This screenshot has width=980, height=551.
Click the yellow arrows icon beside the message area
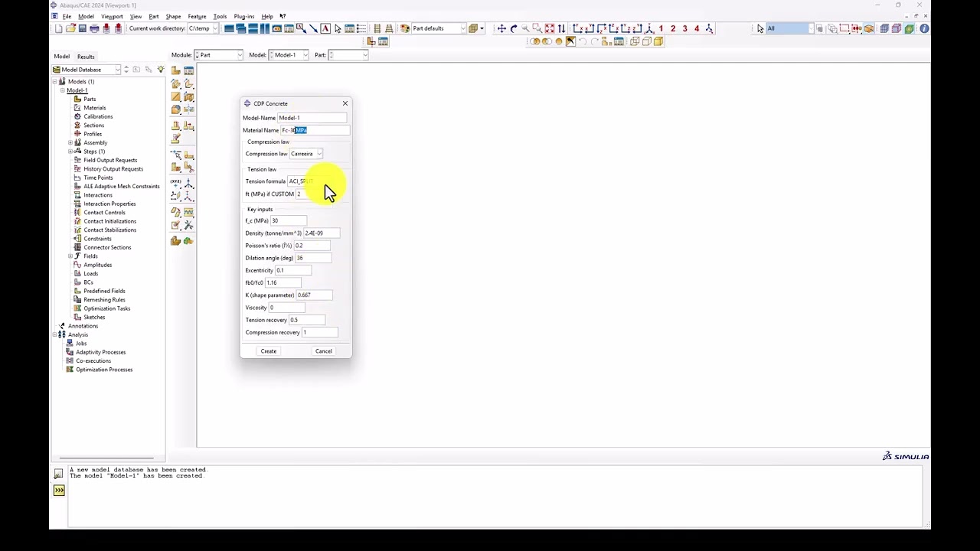pos(59,491)
